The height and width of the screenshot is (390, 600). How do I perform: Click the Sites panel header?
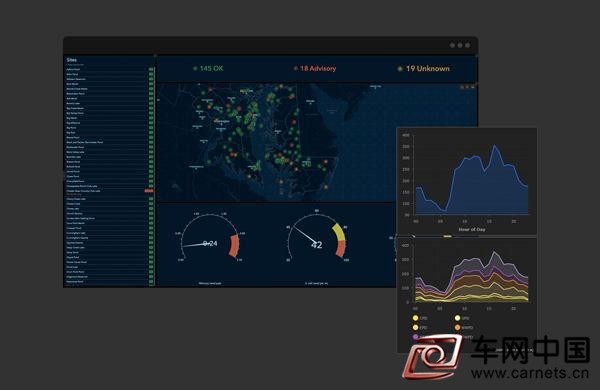72,60
